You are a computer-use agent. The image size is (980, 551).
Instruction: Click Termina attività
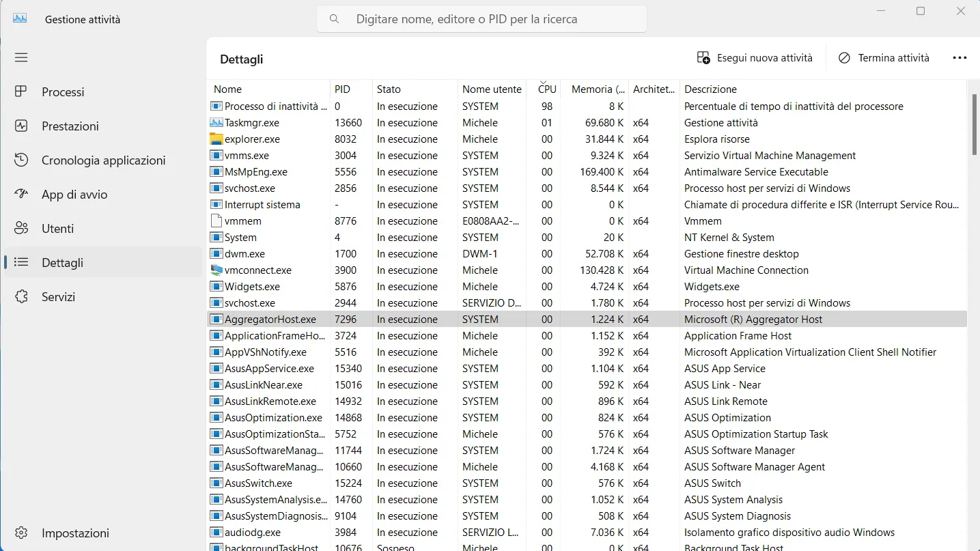884,57
